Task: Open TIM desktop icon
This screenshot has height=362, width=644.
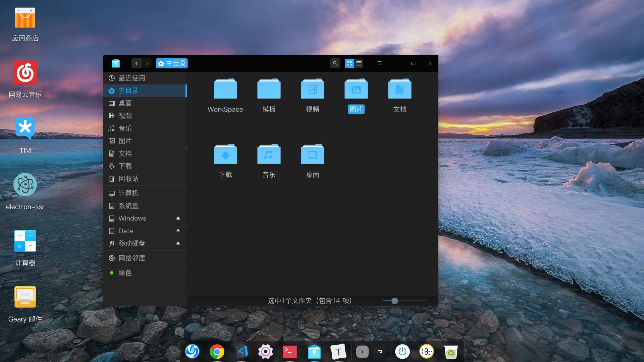Action: click(x=25, y=136)
